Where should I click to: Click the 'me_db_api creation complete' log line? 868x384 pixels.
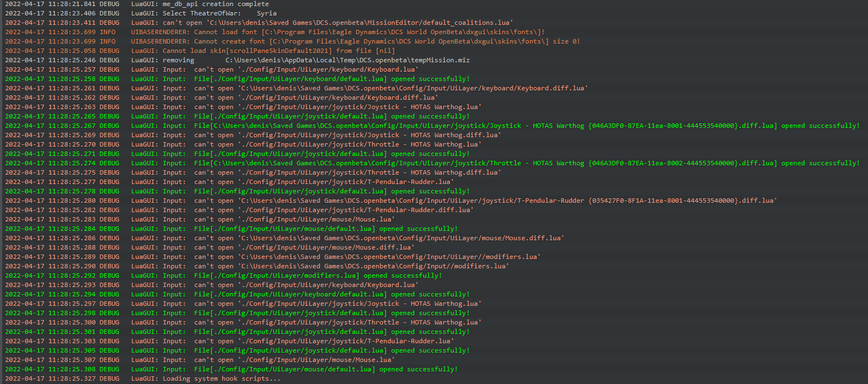[137, 4]
